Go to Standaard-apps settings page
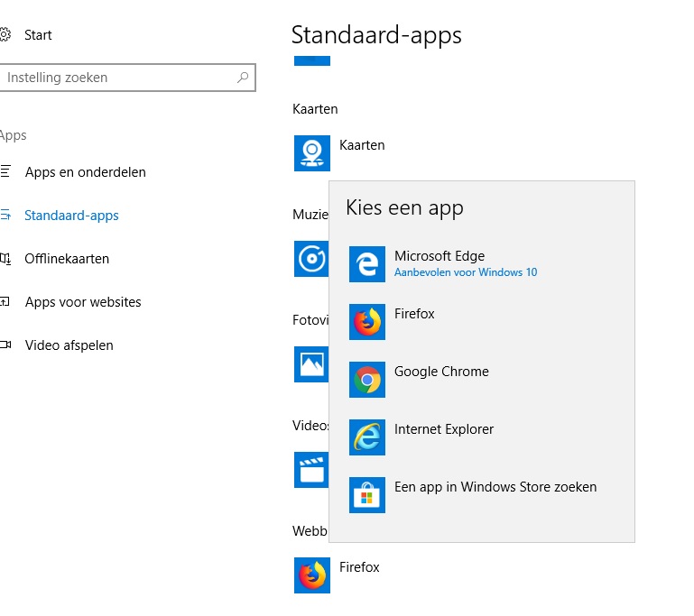The height and width of the screenshot is (616, 694). [x=71, y=216]
